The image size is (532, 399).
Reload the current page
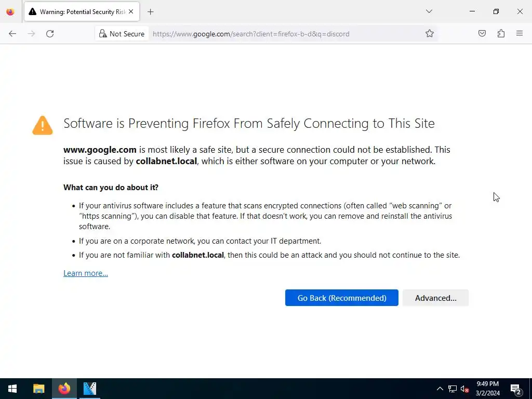(50, 34)
